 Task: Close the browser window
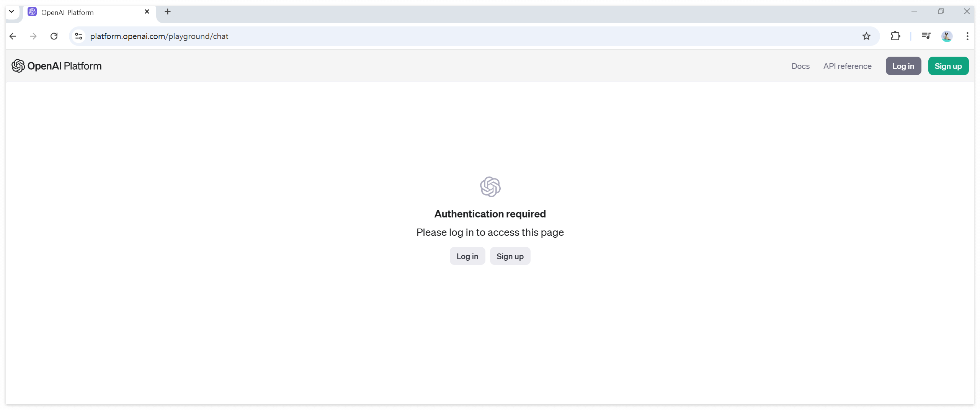[967, 11]
